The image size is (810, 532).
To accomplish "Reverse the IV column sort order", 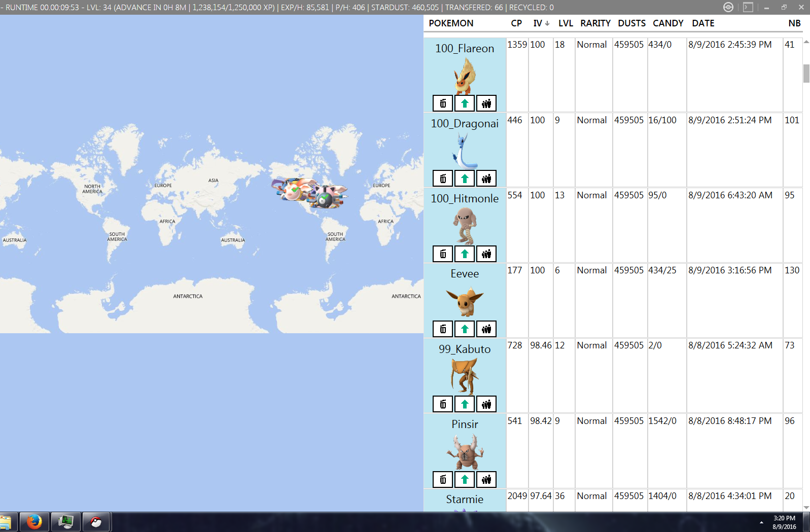I will [x=541, y=23].
